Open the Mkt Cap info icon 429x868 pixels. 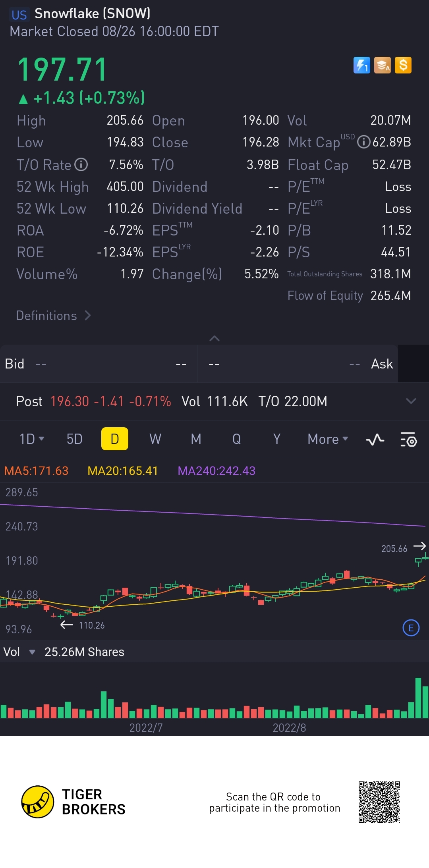pyautogui.click(x=363, y=142)
